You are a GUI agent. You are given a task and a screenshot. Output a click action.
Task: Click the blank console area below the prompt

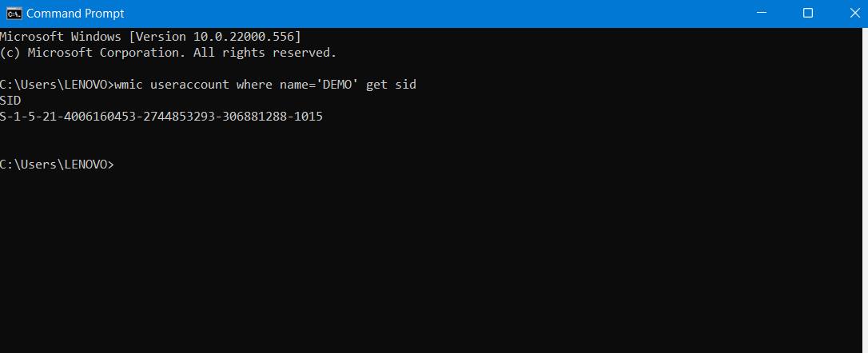pyautogui.click(x=432, y=264)
